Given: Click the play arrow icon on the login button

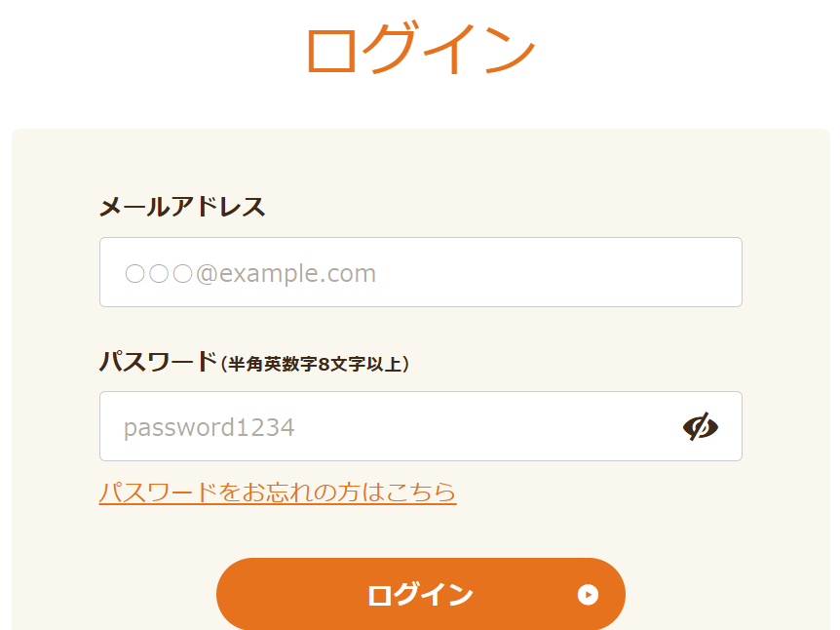Looking at the screenshot, I should (588, 595).
